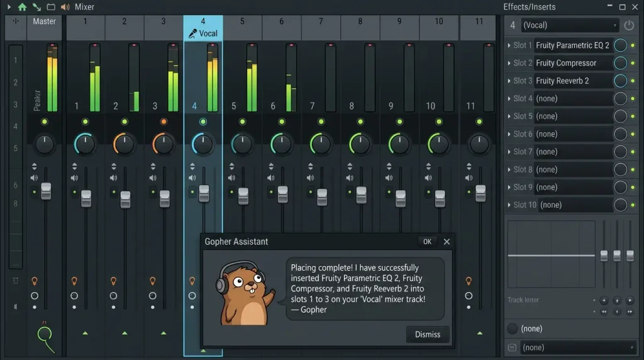644x360 pixels.
Task: Click the circle icon below bulb on track 3
Action: pyautogui.click(x=152, y=296)
